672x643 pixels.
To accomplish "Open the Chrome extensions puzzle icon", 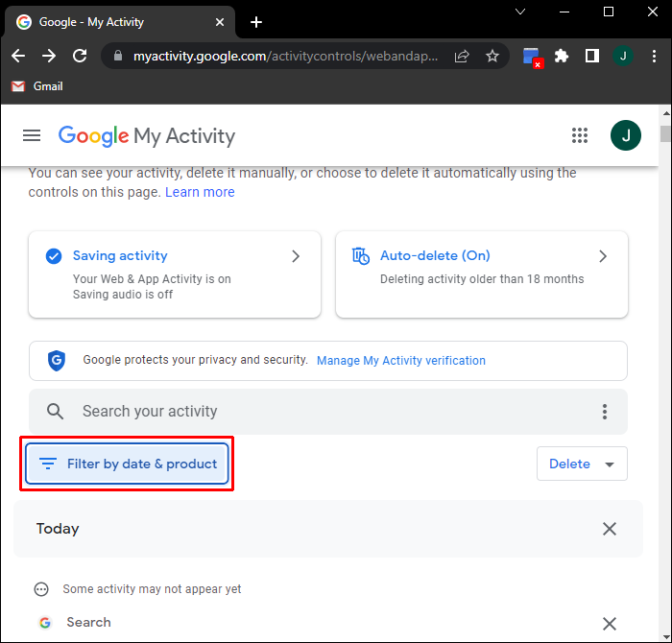I will click(562, 57).
